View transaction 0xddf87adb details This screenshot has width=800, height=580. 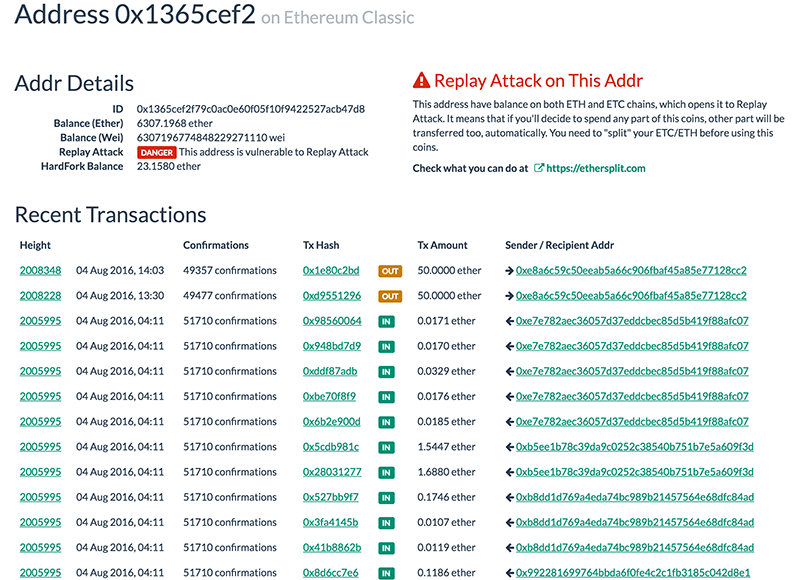point(330,371)
